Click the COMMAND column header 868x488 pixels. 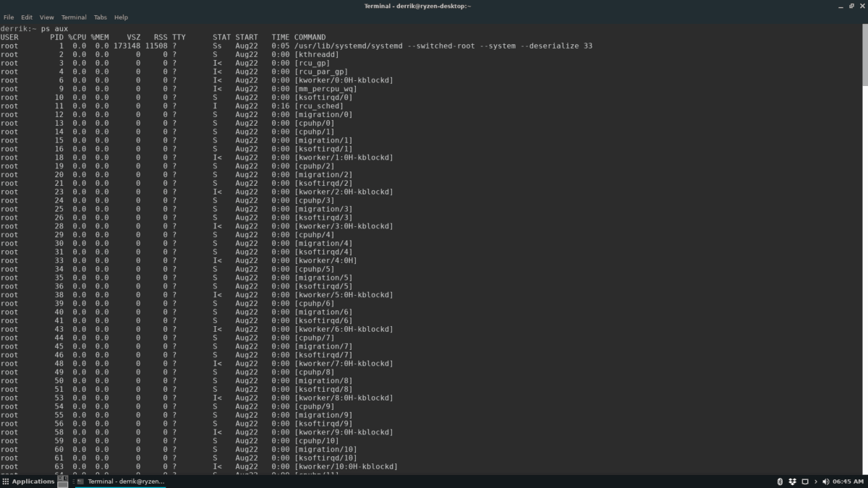click(x=310, y=37)
